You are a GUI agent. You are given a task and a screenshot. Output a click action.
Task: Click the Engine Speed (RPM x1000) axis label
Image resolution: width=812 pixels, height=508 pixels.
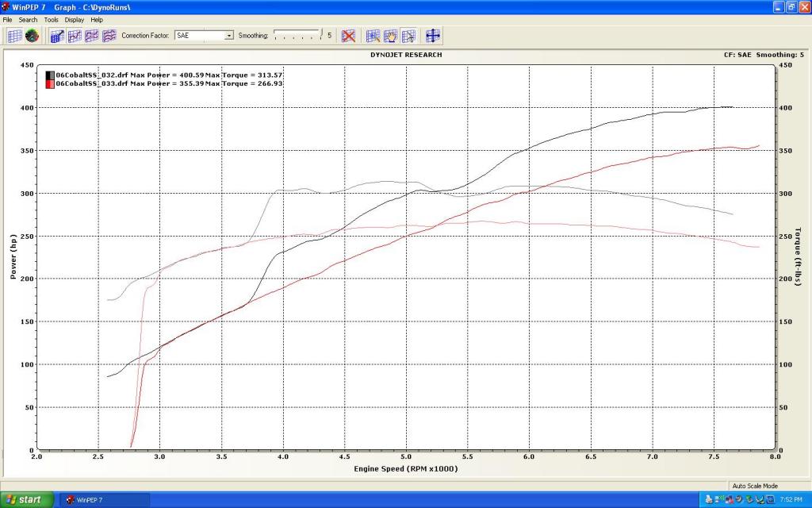click(x=405, y=469)
